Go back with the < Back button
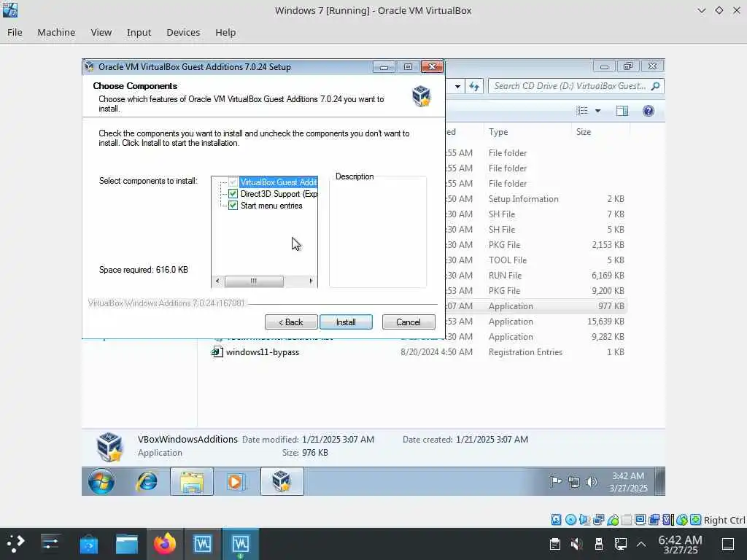747x560 pixels. point(290,322)
